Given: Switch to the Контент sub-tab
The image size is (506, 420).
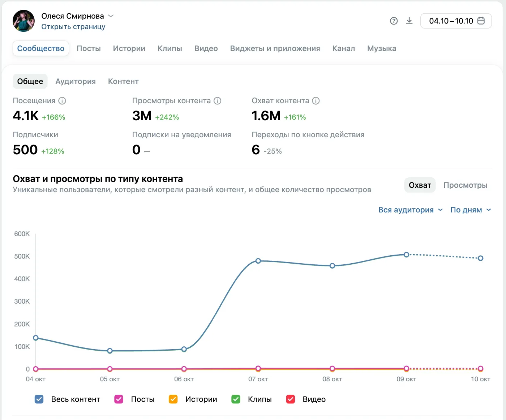Looking at the screenshot, I should 123,81.
